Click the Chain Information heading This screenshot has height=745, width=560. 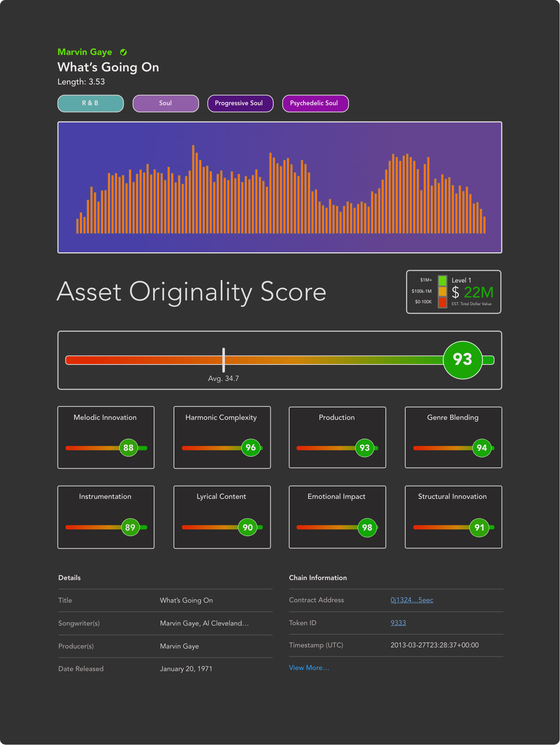[318, 578]
